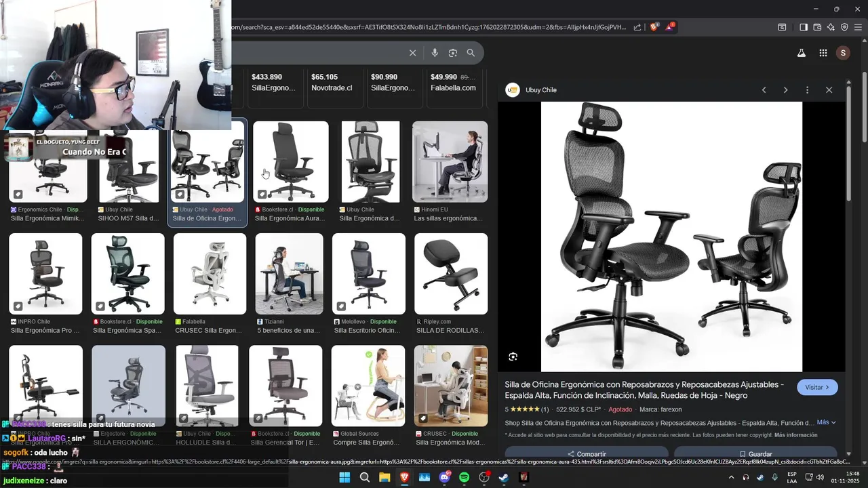868x488 pixels.
Task: Search inside image with Lens on preview
Action: 513,357
